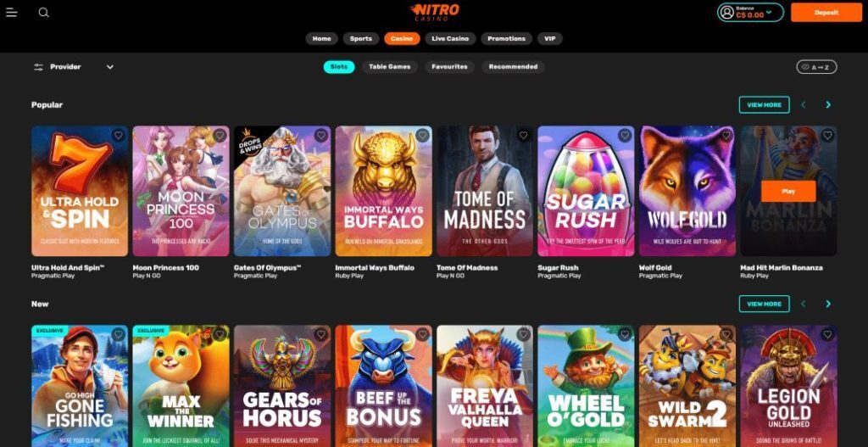The height and width of the screenshot is (447, 868).
Task: Favourite Beef Up The Bonus heart
Action: tap(422, 334)
